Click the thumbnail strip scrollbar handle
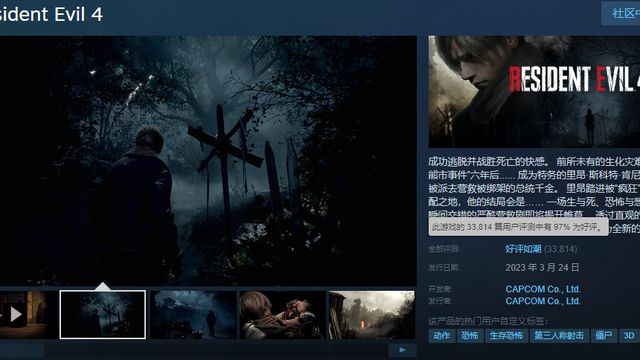The height and width of the screenshot is (360, 640). [22, 350]
